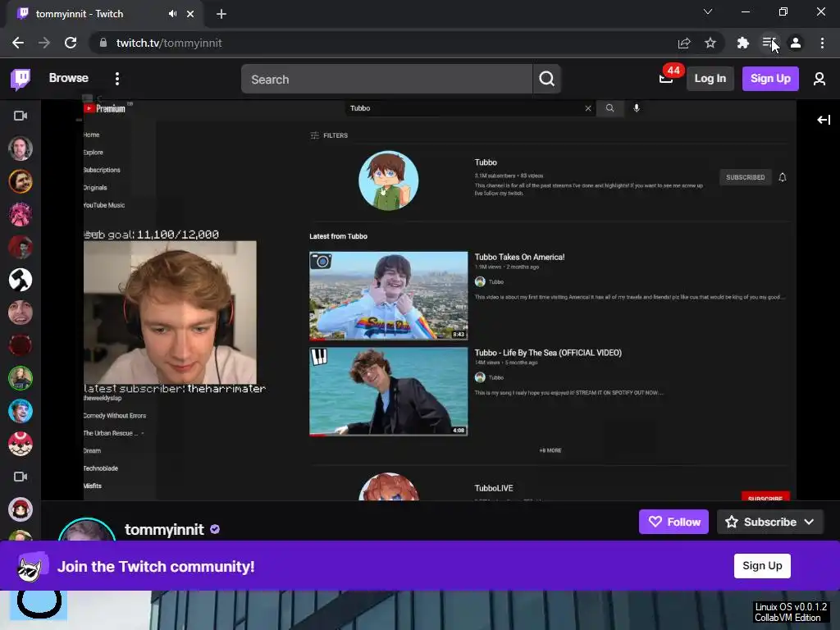Open Chrome's three-dot menu
840x630 pixels.
(822, 43)
